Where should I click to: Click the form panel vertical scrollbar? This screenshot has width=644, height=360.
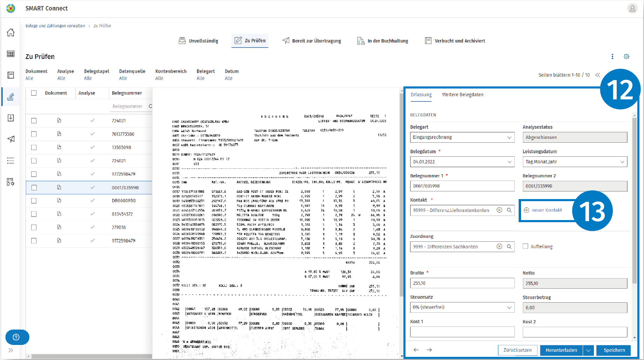click(635, 201)
